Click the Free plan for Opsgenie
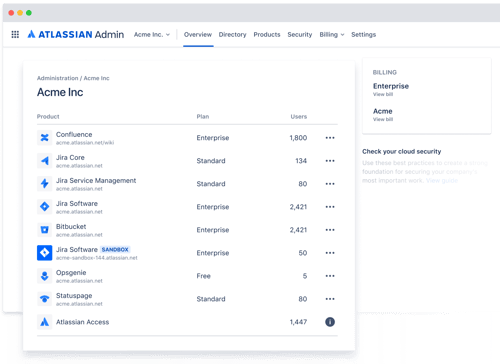Screen dimensions: 500x364 (x=203, y=276)
